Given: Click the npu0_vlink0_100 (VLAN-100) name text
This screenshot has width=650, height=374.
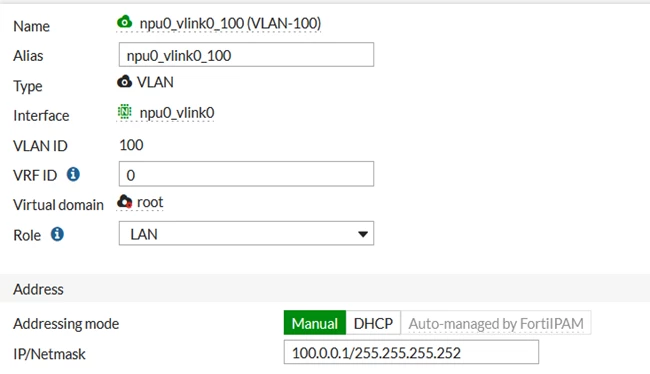Looking at the screenshot, I should [230, 23].
